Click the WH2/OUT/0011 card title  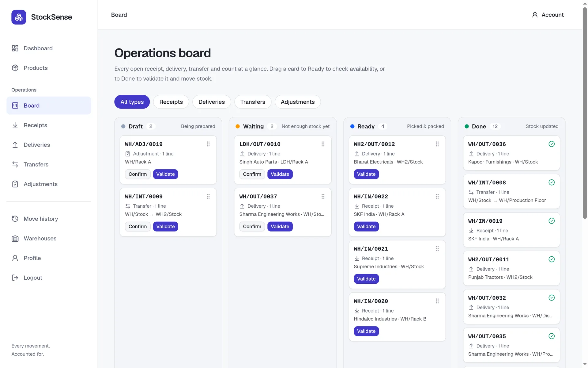tap(489, 259)
